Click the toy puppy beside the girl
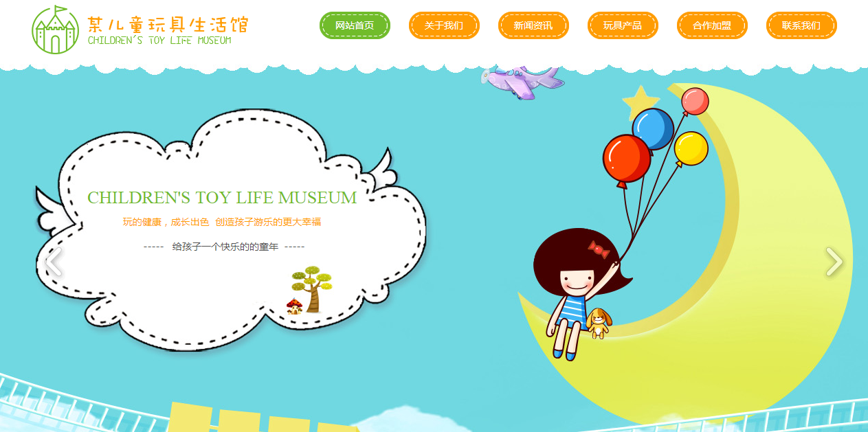 pos(599,322)
